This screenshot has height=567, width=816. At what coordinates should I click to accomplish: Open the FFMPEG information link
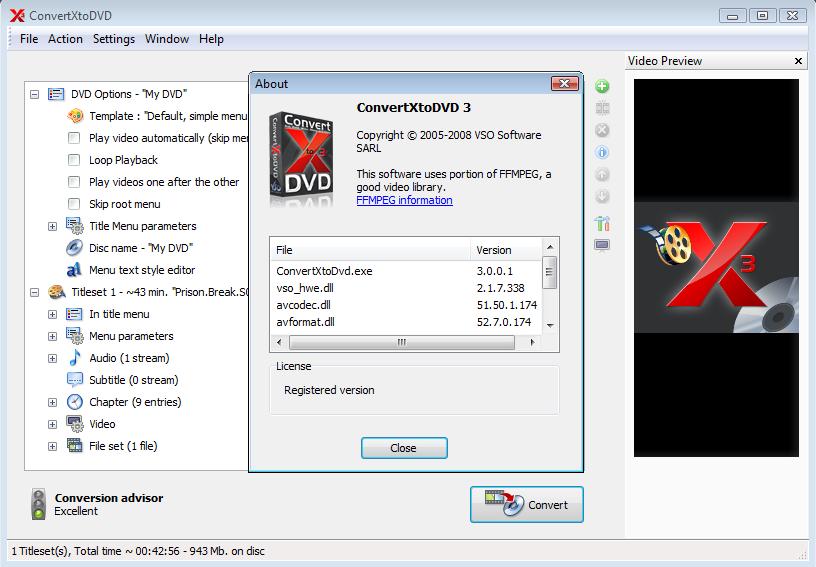tap(404, 200)
